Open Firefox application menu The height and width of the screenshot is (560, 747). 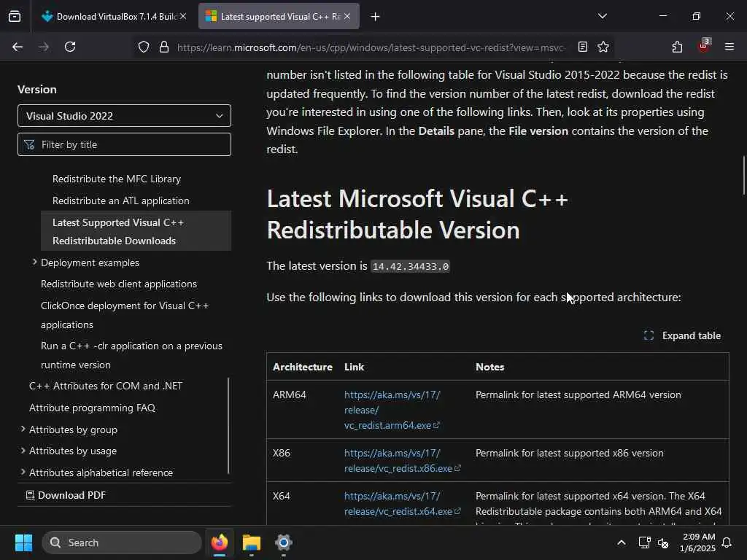click(x=729, y=47)
